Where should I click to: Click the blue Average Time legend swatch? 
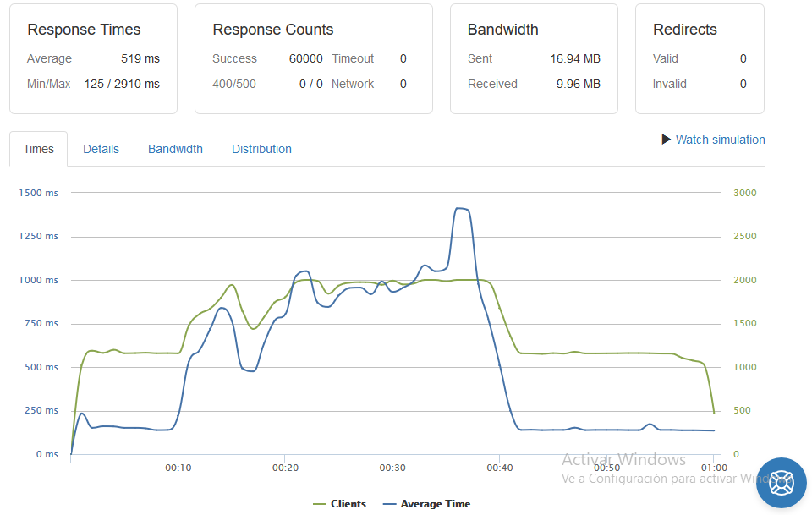(389, 504)
